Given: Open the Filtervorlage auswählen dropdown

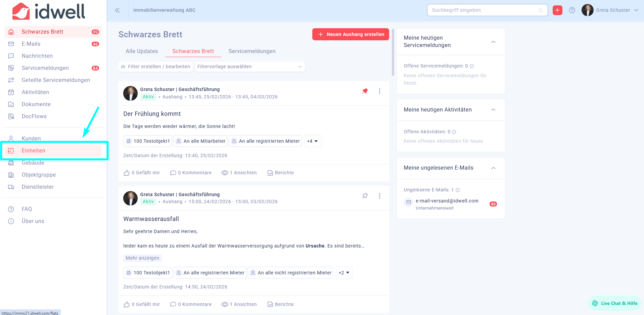Looking at the screenshot, I should [249, 66].
